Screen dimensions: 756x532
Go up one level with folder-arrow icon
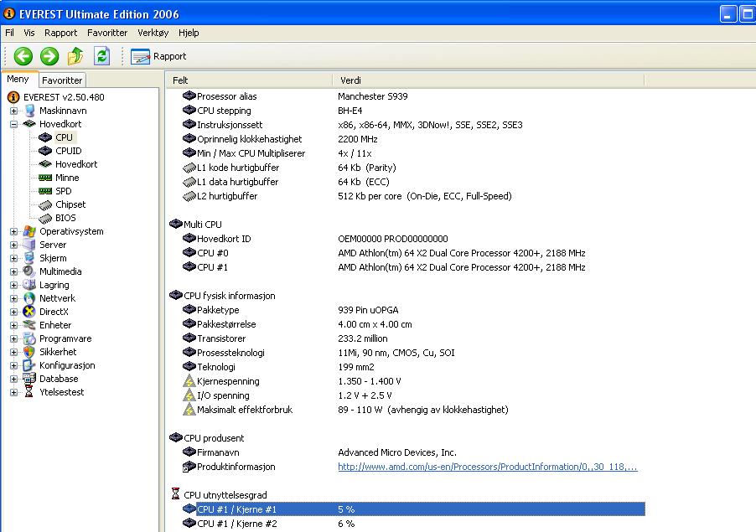point(75,56)
